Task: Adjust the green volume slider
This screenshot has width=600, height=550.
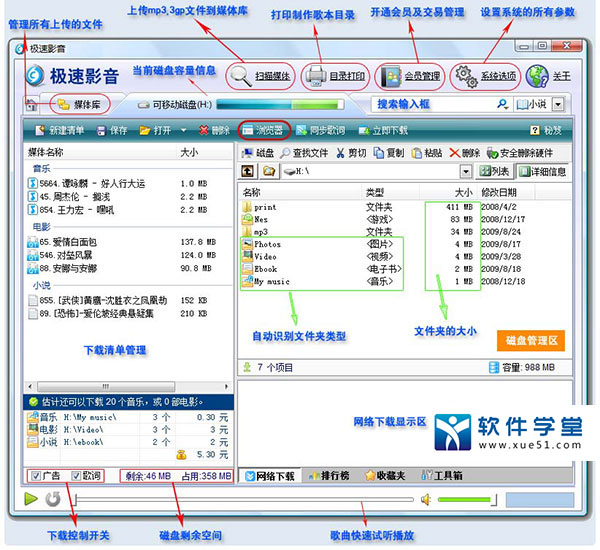Action: [467, 499]
